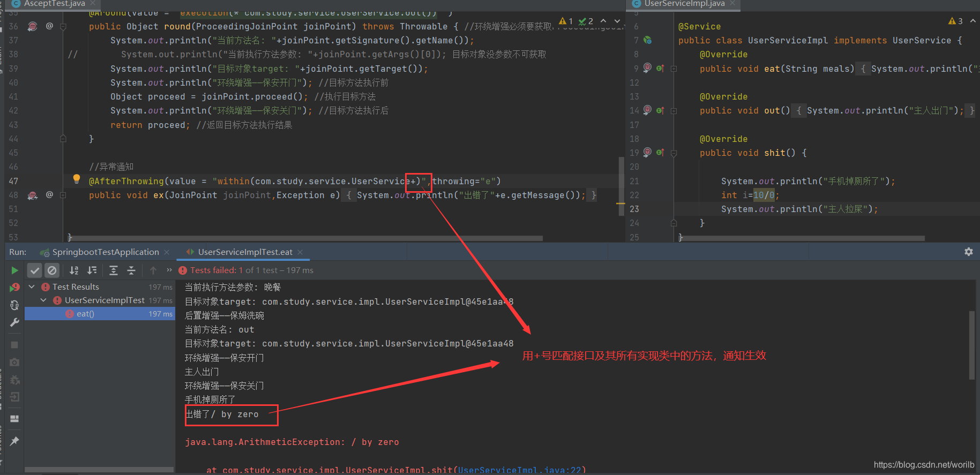Click advised-method gutter icon on line 9
Viewport: 980px width, 475px height.
pos(647,68)
